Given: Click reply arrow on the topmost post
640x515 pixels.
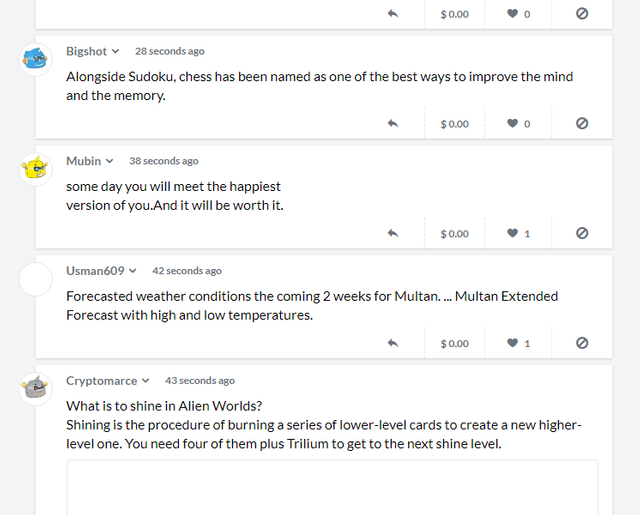Looking at the screenshot, I should pos(393,13).
